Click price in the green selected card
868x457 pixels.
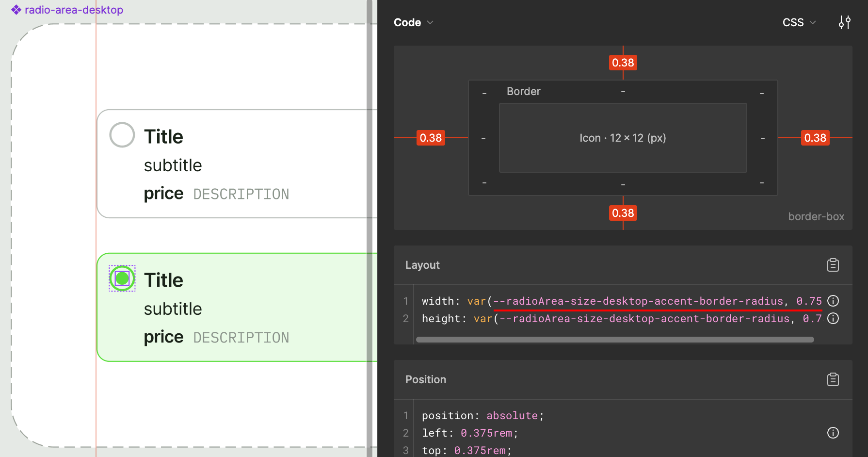click(163, 337)
